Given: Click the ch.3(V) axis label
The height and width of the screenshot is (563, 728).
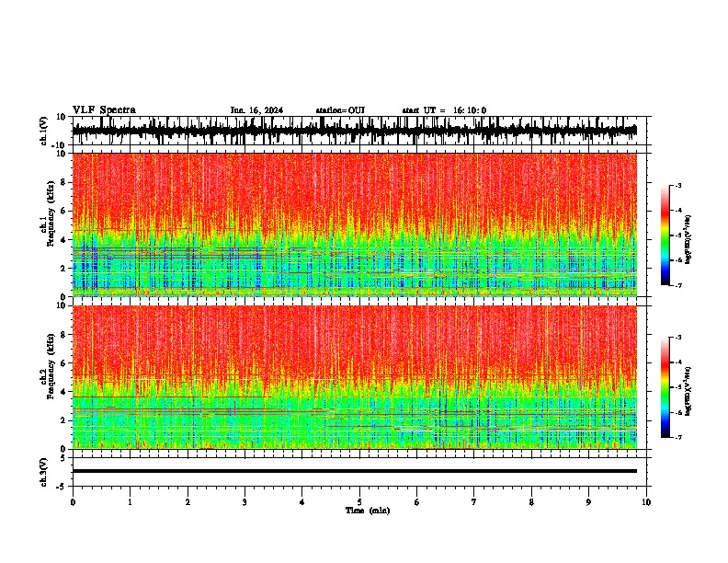Looking at the screenshot, I should coord(44,472).
